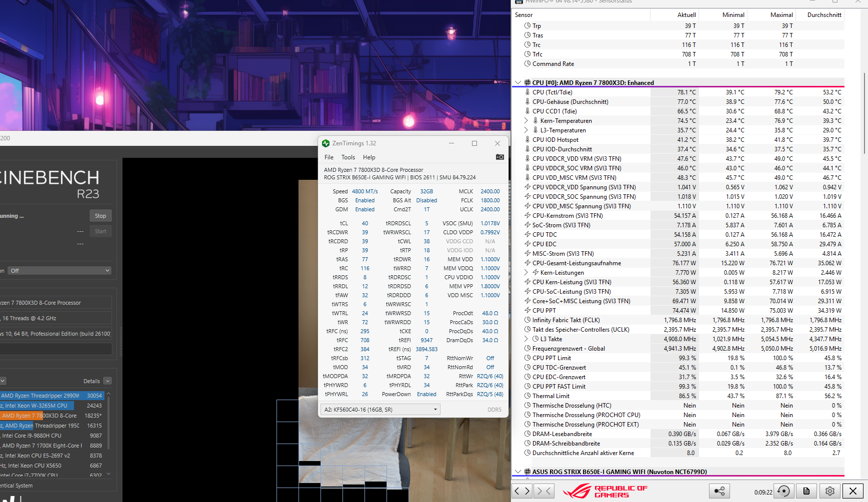868x502 pixels.
Task: Click the screenshot camera icon in ZenTimings
Action: coord(499,157)
